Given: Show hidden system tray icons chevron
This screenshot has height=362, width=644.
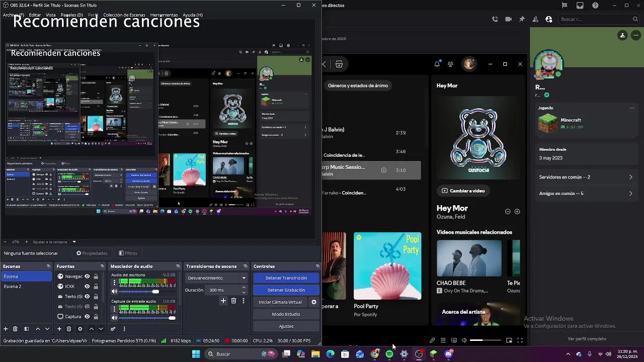Looking at the screenshot, I should (x=568, y=354).
